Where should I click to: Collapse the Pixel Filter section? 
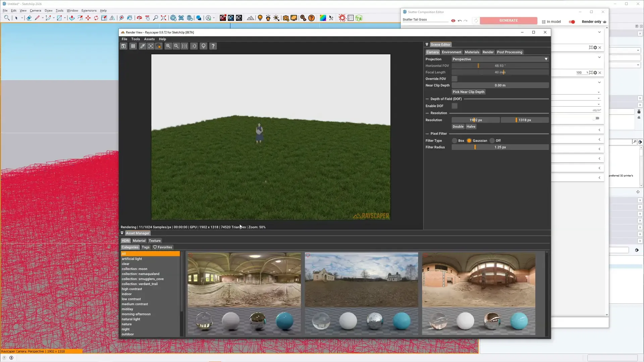(x=427, y=134)
